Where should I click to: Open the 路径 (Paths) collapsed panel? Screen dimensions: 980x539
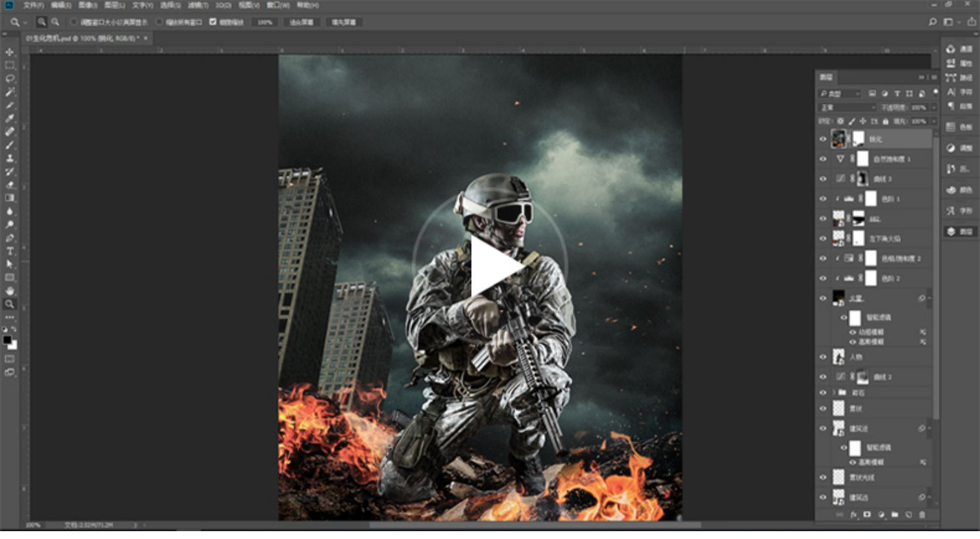coord(959,78)
